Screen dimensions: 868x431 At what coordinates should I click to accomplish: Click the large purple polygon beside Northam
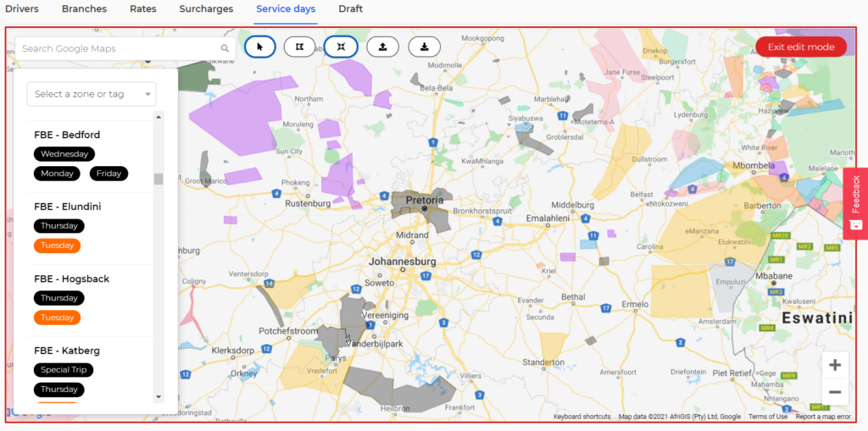239,113
